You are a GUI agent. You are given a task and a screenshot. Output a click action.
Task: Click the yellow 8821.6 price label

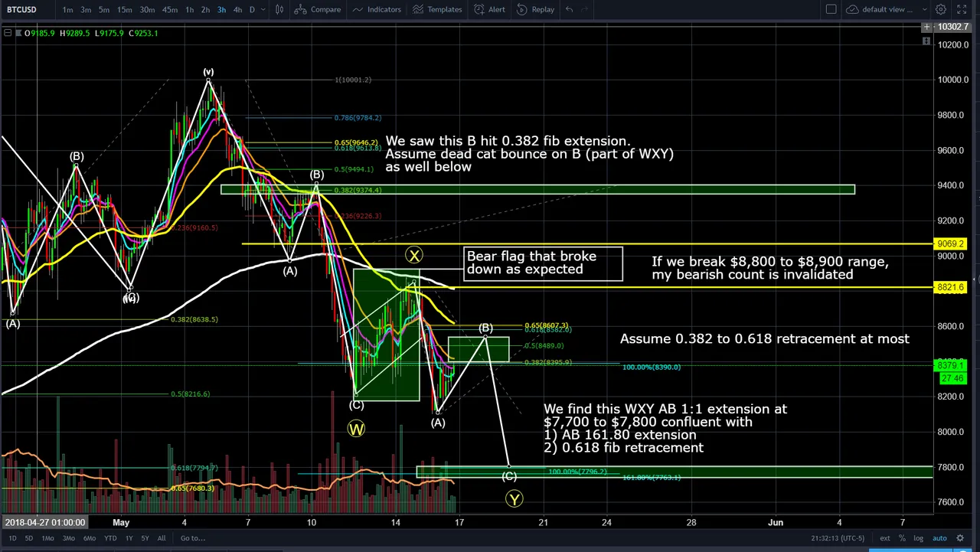click(x=951, y=288)
